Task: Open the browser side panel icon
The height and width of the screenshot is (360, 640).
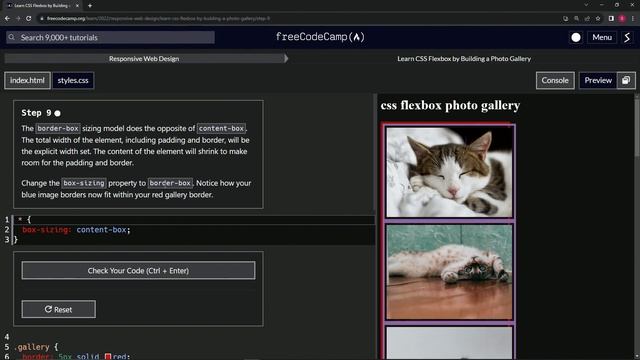Action: 611,18
